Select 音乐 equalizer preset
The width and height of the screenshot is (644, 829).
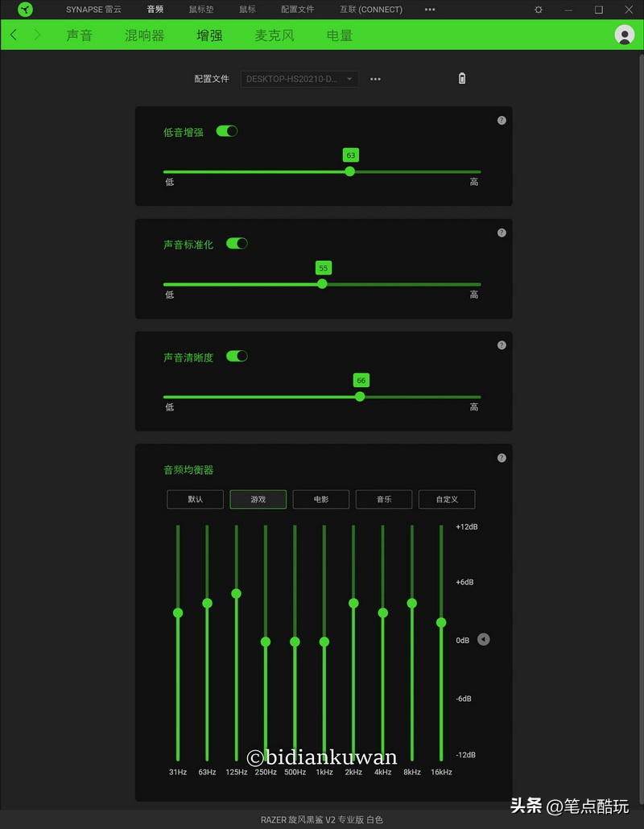[384, 499]
